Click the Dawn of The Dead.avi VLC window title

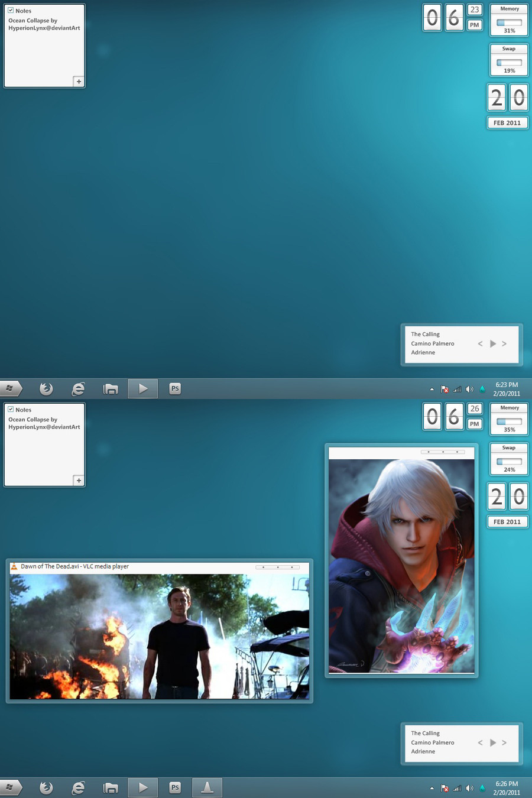(x=74, y=566)
